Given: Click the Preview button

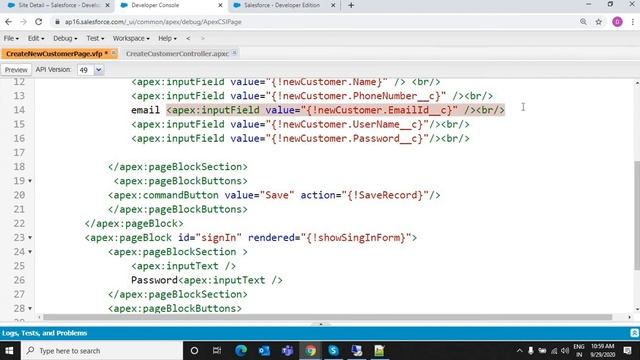Looking at the screenshot, I should [16, 70].
